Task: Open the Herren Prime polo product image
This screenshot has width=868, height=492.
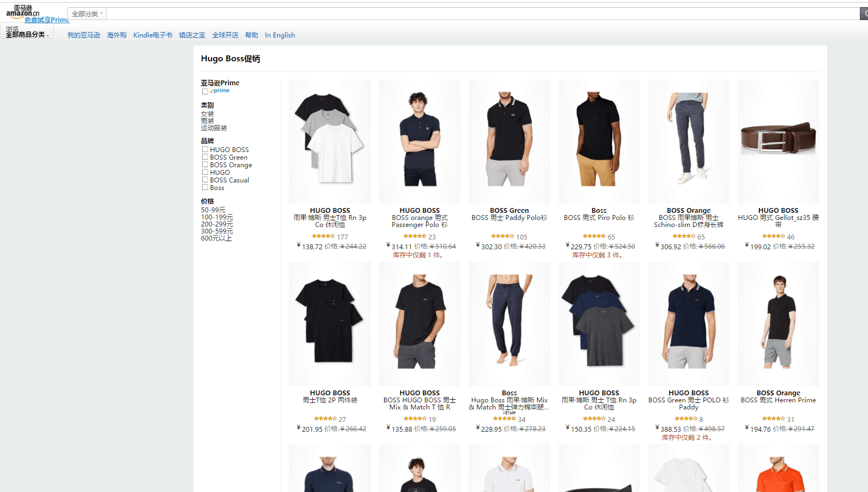Action: coord(778,324)
